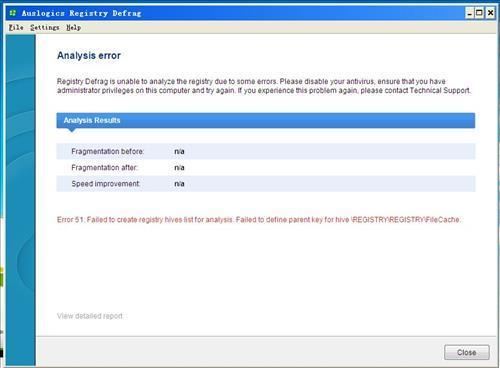Click the Speed improvement label
This screenshot has height=368, width=500.
(106, 184)
